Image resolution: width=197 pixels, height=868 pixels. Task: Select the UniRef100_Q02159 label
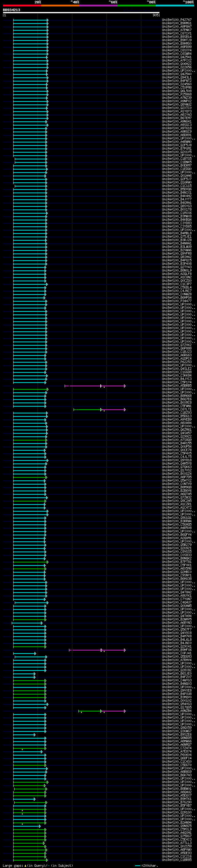tap(177, 846)
